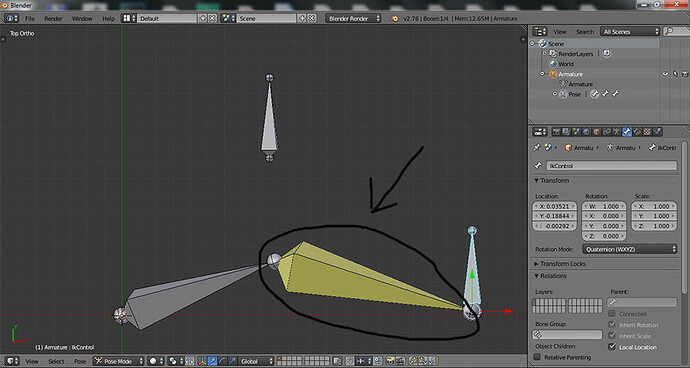The width and height of the screenshot is (690, 368).
Task: Enable the Relative Parenting checkbox
Action: [x=537, y=357]
